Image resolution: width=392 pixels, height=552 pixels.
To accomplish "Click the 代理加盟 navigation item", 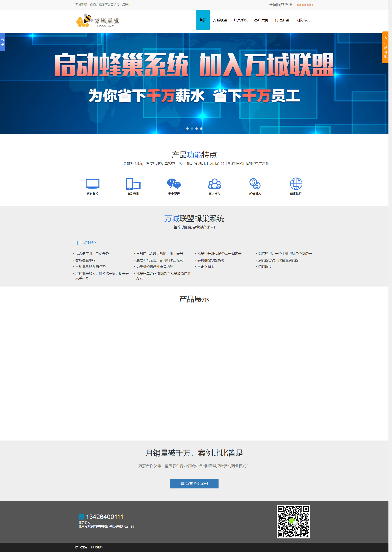I will (x=282, y=20).
